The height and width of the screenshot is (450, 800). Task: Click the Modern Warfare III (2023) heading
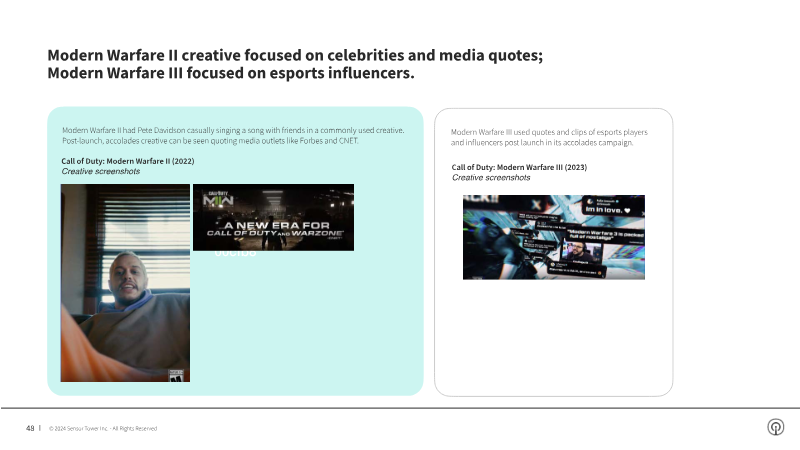coord(519,167)
